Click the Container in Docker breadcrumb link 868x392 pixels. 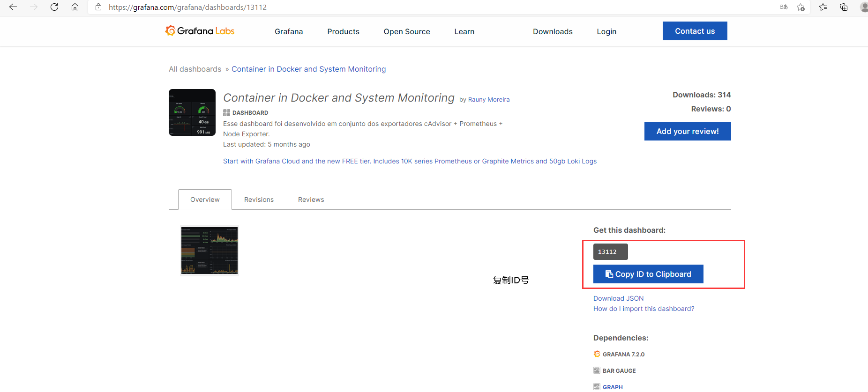click(309, 69)
